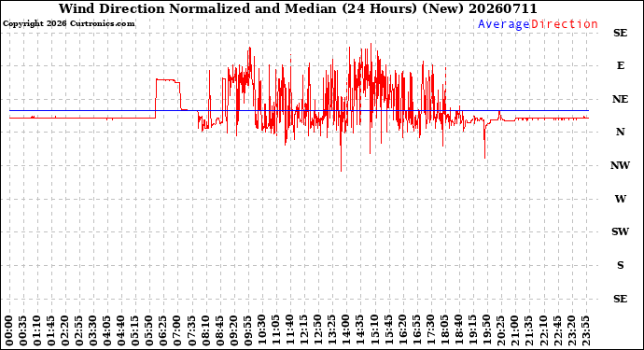Click the 01:10 time label
Screen dimensions: 644x350
click(37, 330)
